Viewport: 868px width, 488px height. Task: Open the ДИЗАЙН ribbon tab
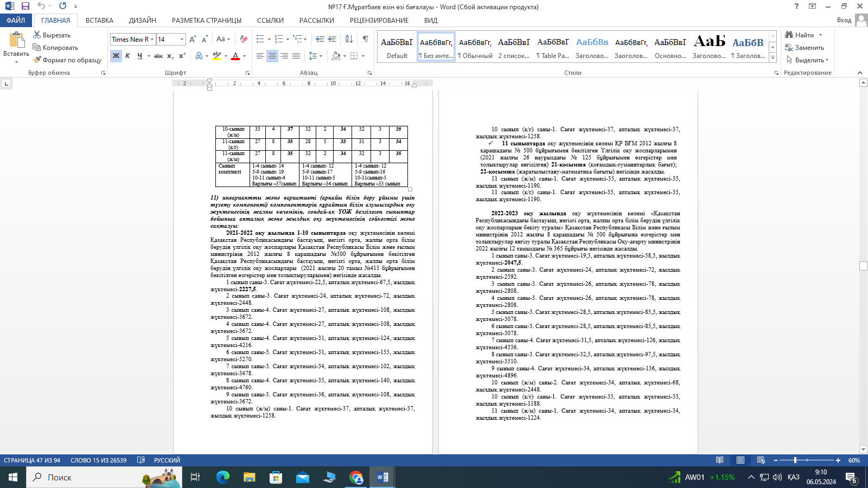143,20
